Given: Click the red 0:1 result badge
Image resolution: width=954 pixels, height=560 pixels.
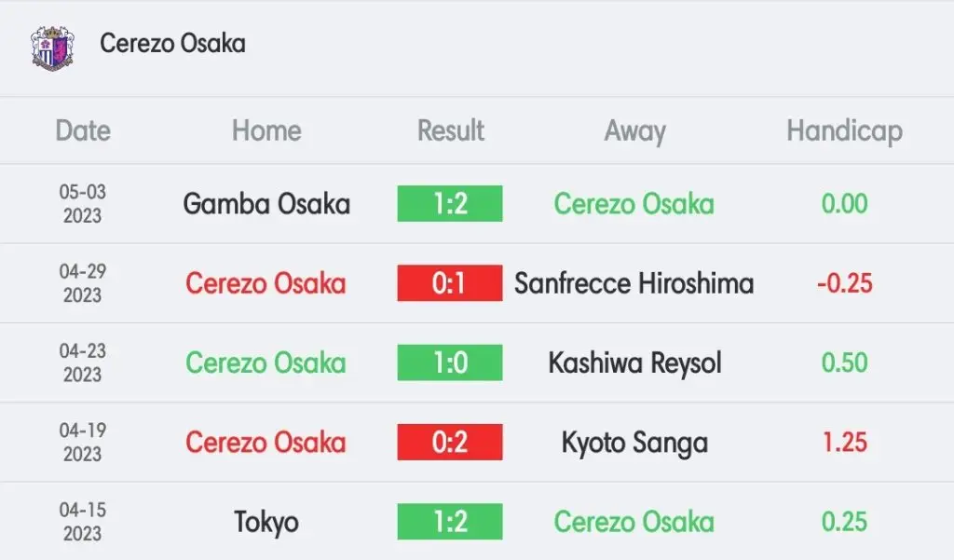Looking at the screenshot, I should pos(450,283).
